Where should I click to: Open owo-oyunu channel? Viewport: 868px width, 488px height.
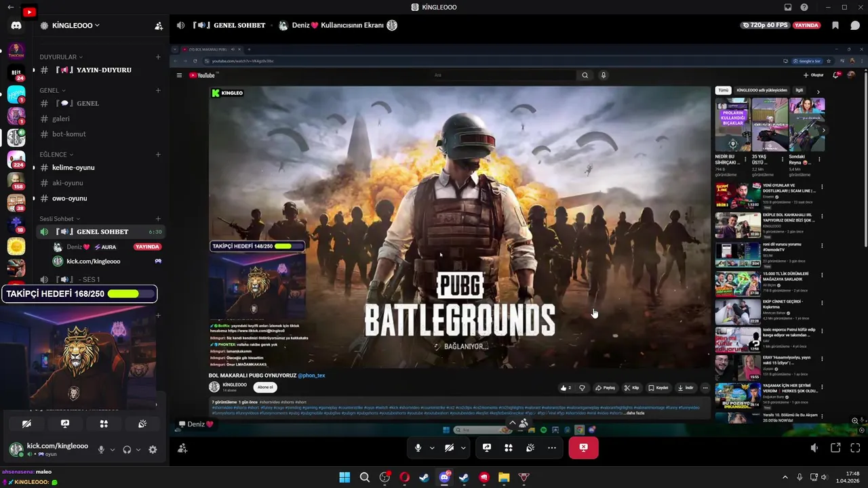coord(100,199)
